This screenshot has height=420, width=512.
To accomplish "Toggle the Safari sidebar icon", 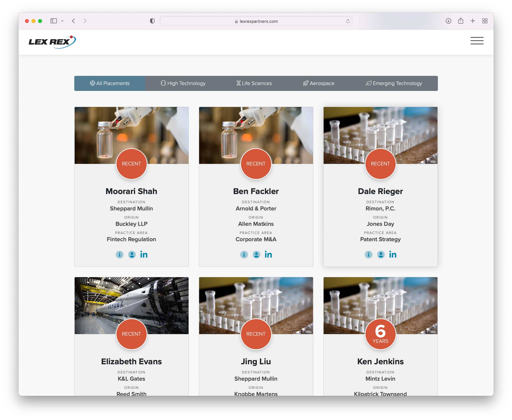I will [x=54, y=21].
